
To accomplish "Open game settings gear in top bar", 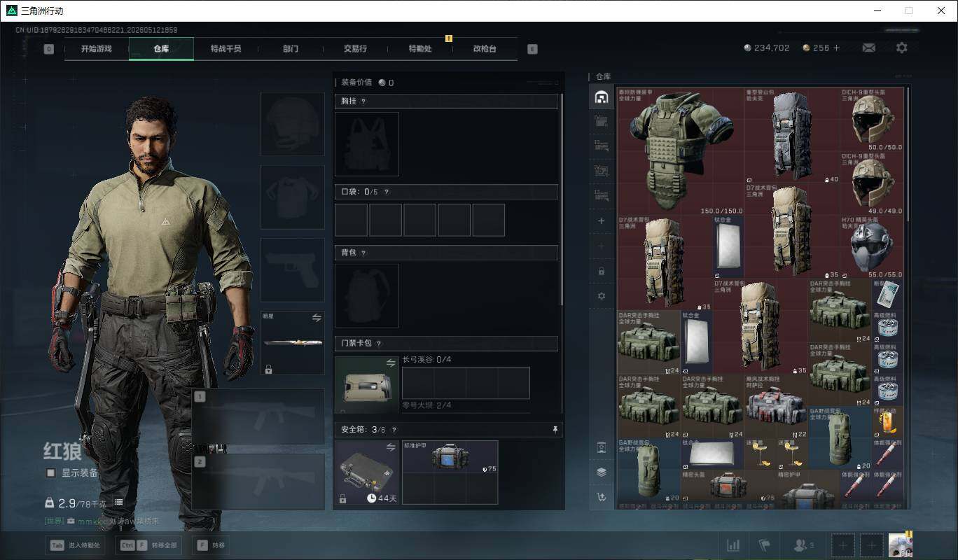I will click(x=902, y=48).
